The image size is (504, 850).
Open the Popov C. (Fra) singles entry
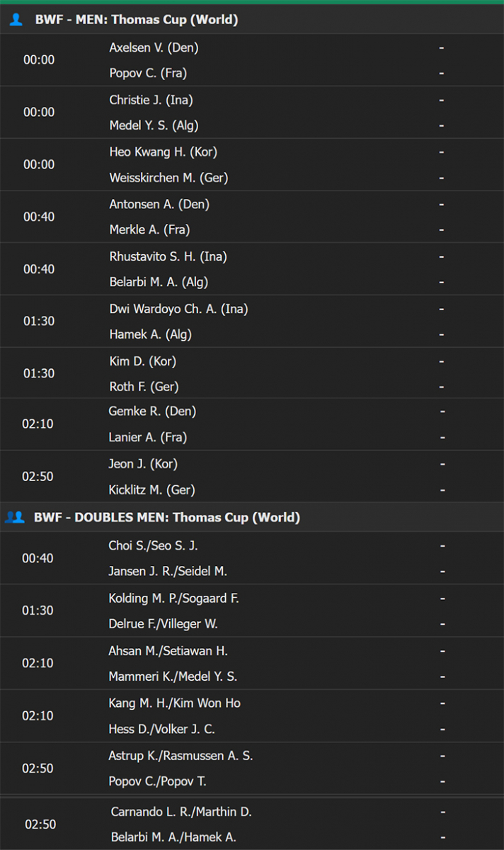coord(148,73)
